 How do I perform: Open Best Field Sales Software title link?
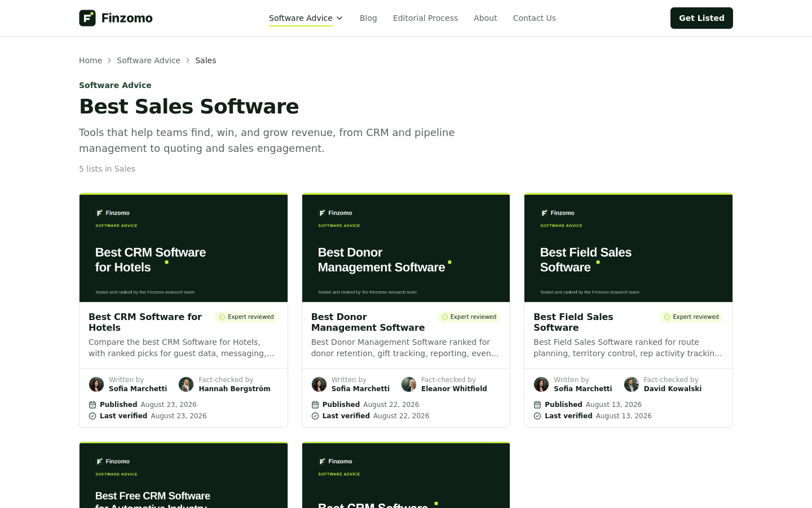573,322
